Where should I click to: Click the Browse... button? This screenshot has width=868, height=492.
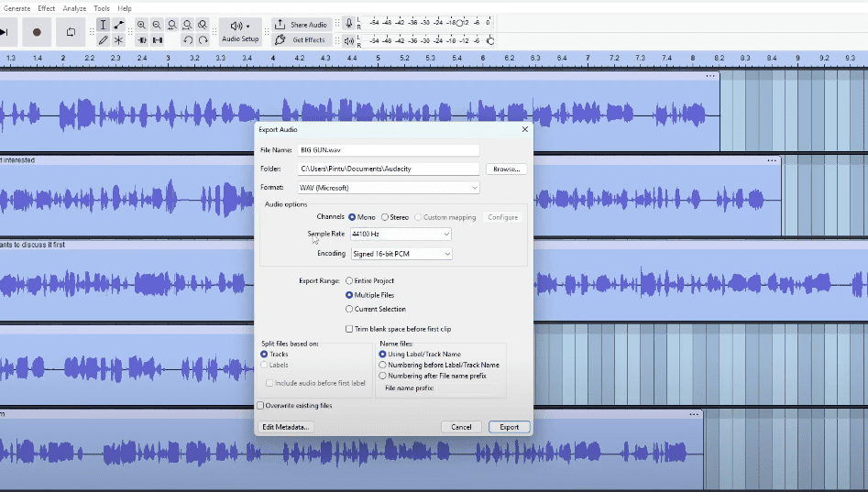507,169
